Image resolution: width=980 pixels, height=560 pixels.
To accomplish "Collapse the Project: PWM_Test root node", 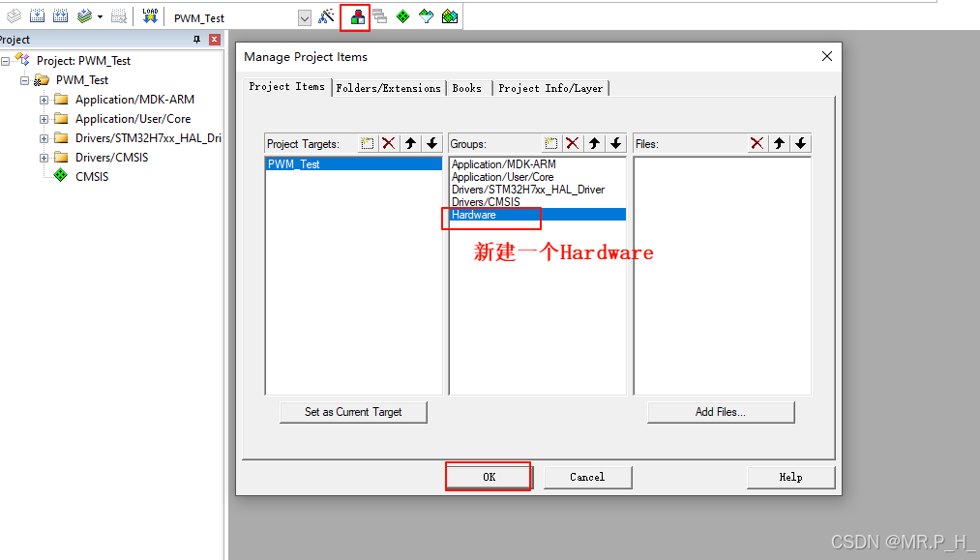I will click(5, 61).
